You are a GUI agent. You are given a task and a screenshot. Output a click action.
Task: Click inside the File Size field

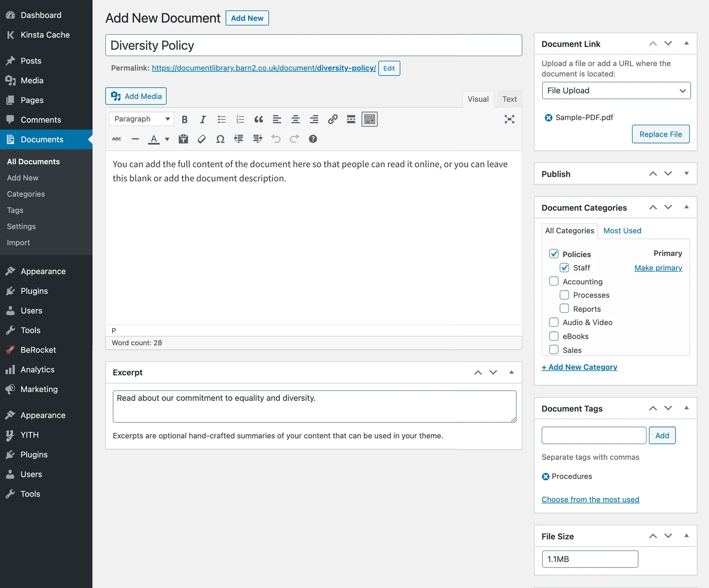(x=590, y=559)
